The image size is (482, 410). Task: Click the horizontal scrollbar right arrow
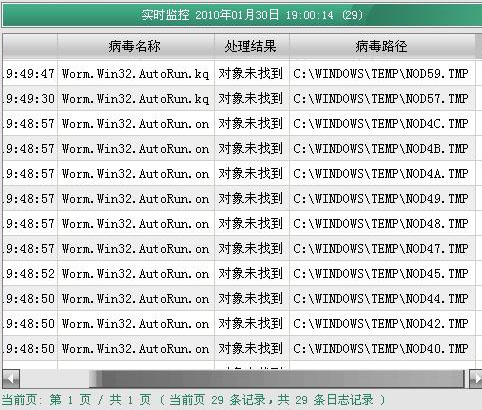point(476,379)
